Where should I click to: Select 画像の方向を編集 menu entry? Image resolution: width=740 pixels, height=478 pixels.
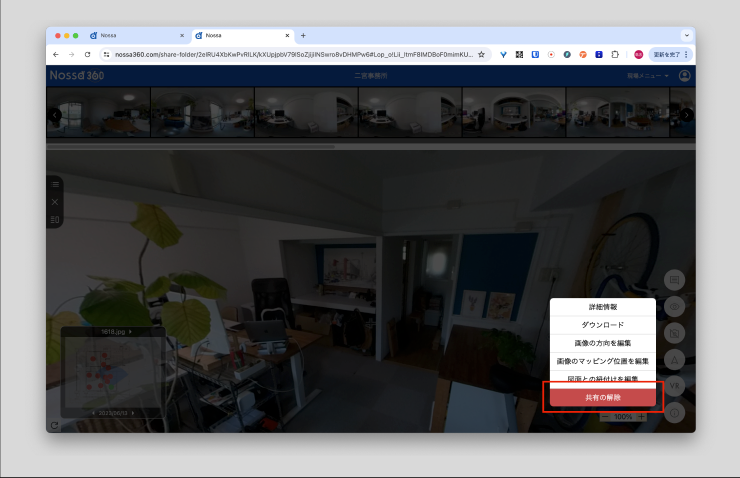pyautogui.click(x=603, y=343)
